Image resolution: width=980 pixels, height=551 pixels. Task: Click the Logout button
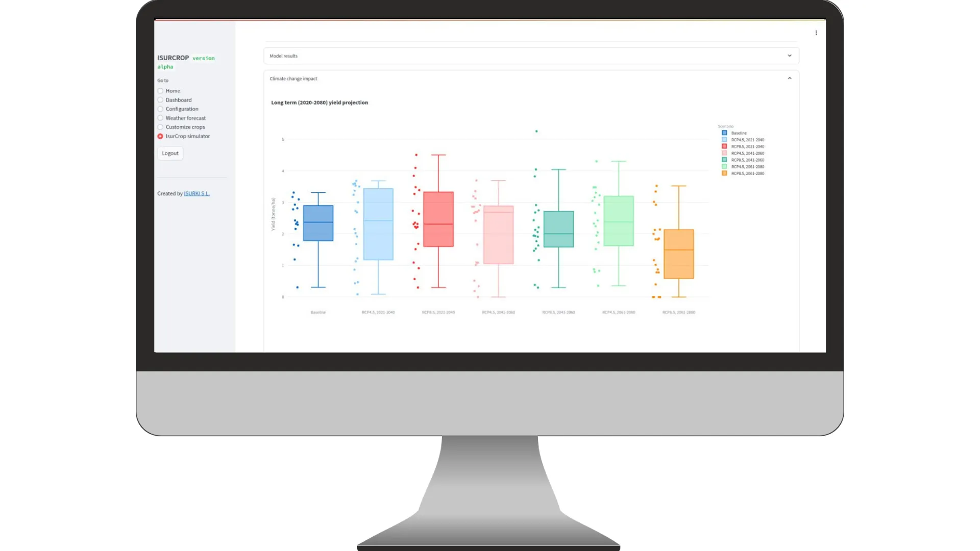click(x=169, y=153)
